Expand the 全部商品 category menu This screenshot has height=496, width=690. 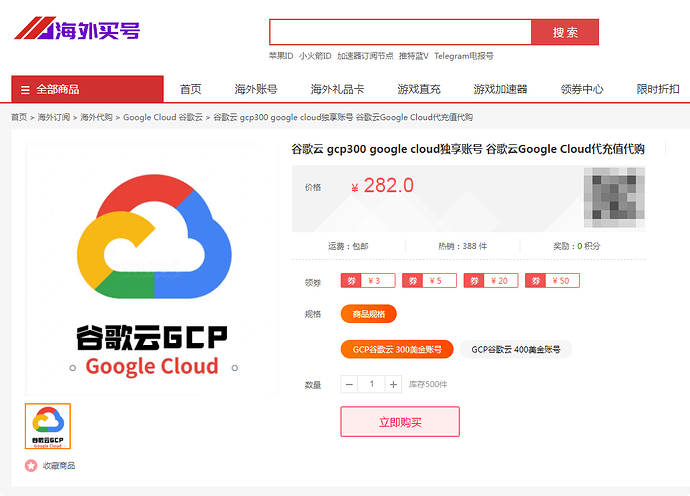pos(88,89)
